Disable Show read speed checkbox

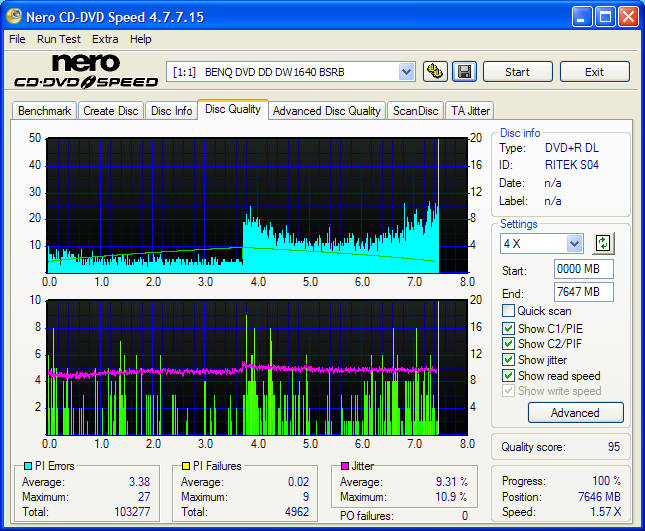508,376
